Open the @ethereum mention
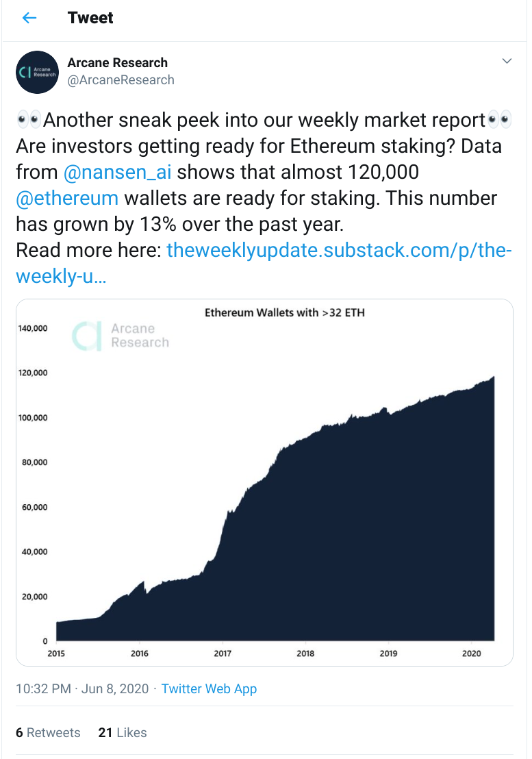 [x=67, y=199]
